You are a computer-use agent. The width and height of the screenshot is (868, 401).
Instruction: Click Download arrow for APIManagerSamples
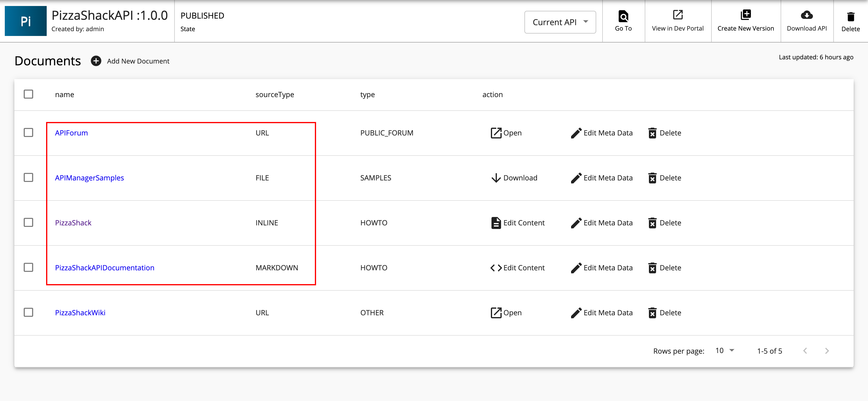click(496, 178)
